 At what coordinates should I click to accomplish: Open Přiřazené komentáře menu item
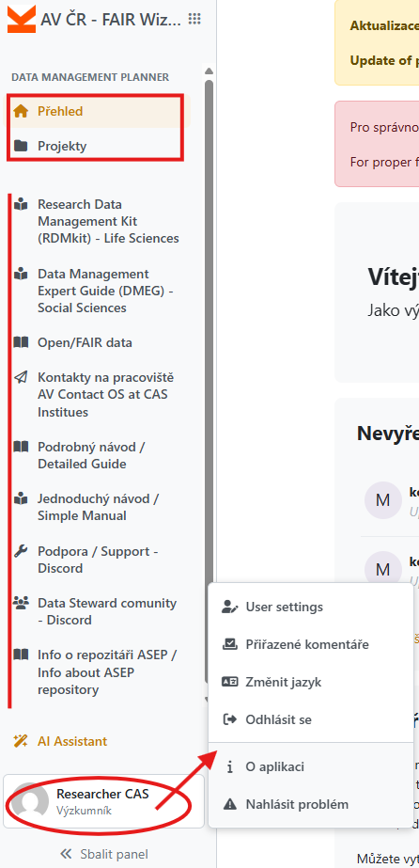[x=311, y=644]
